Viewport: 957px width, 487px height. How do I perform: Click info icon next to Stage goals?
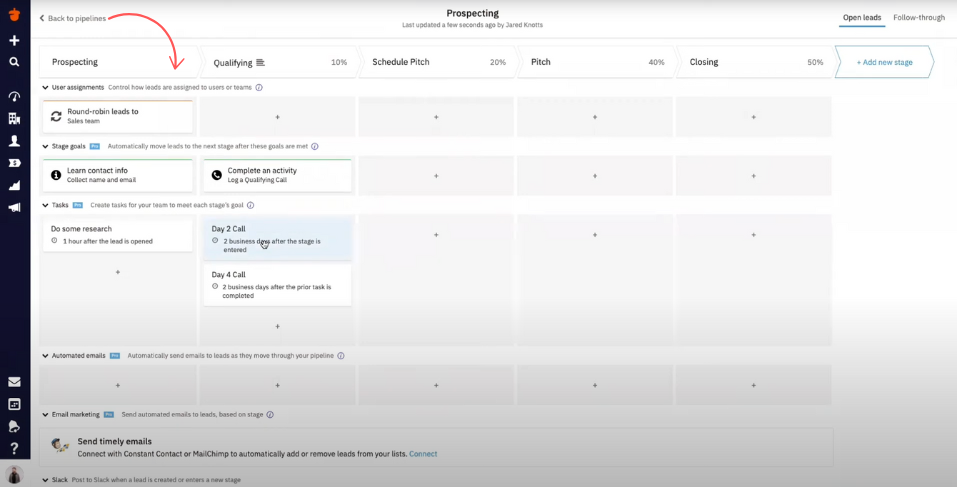[314, 146]
